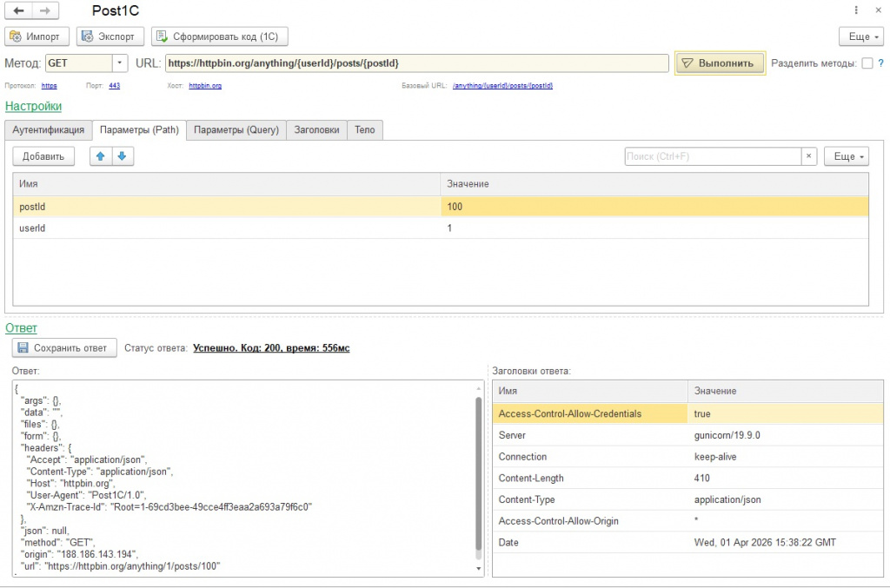Click the httpbin.org host link
Image resolution: width=890 pixels, height=588 pixels.
(x=205, y=86)
